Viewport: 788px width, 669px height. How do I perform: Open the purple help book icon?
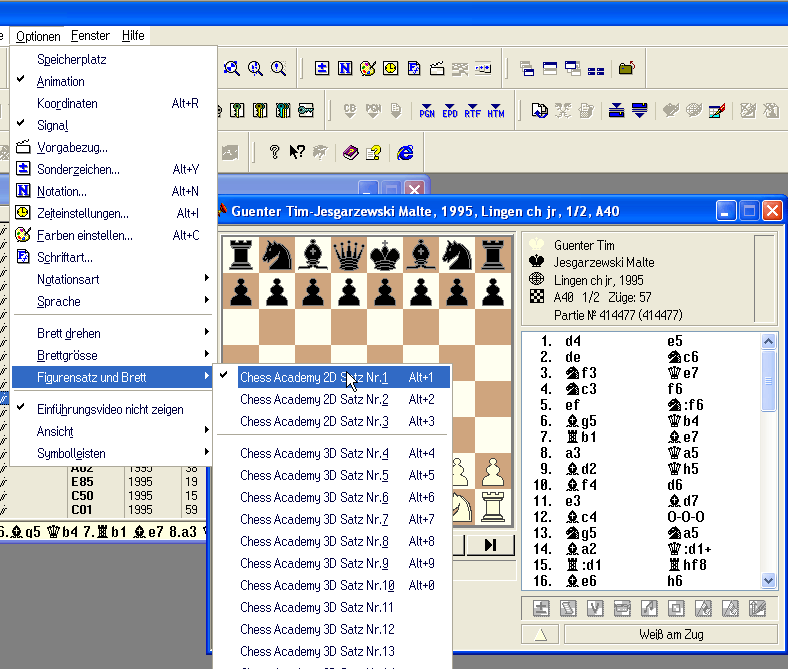coord(350,152)
